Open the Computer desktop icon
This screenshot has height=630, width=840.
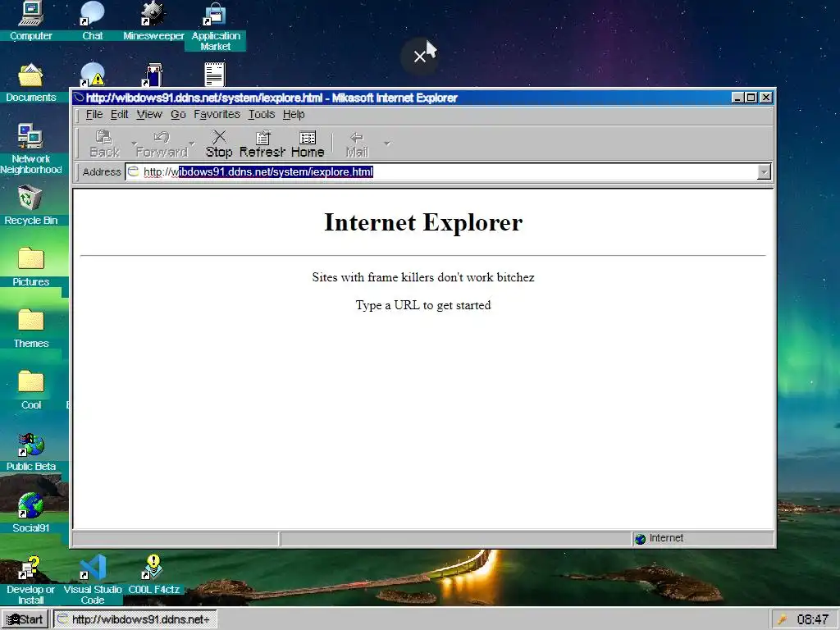[x=30, y=21]
